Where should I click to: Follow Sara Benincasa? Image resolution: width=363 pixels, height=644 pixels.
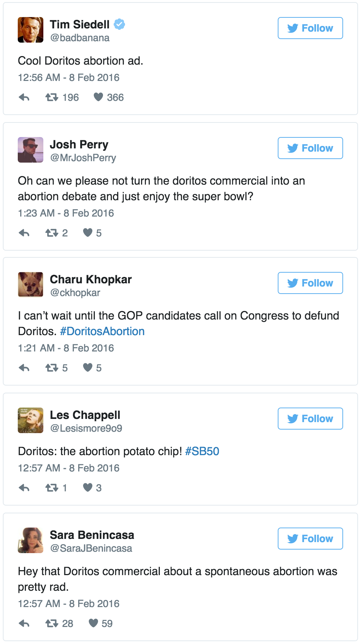[310, 539]
